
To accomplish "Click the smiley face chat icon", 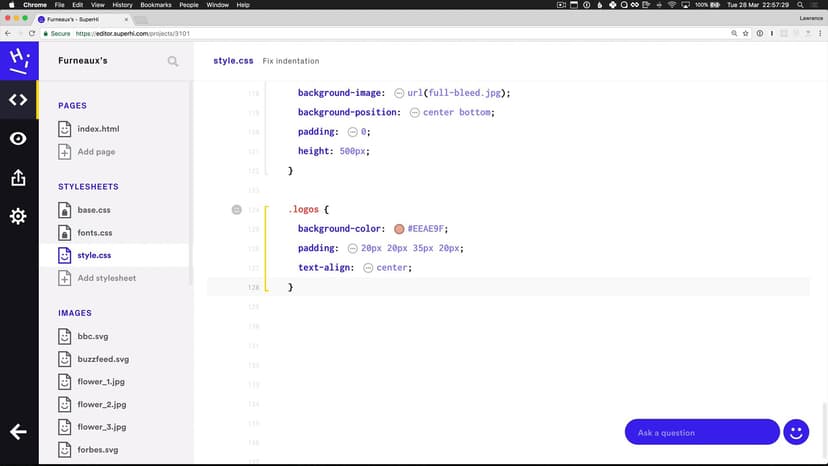I will (x=796, y=432).
